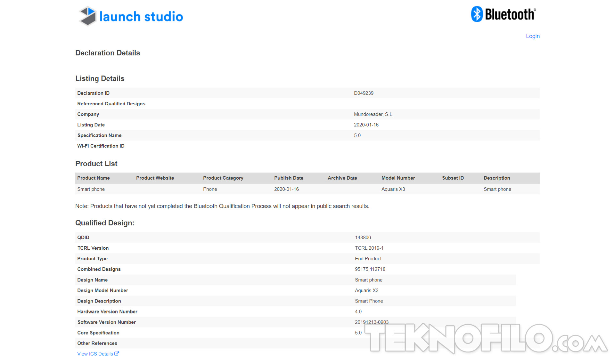Image resolution: width=615 pixels, height=364 pixels.
Task: Click the Qualified Design heading
Action: (x=105, y=223)
